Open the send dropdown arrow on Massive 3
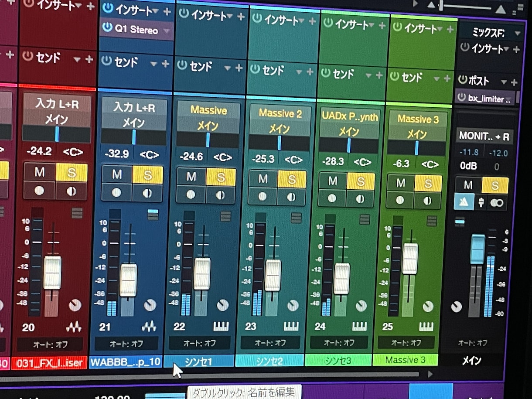Image resolution: width=532 pixels, height=399 pixels. tap(437, 78)
